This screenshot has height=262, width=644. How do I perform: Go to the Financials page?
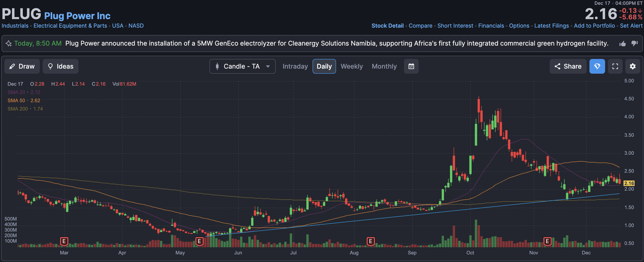[x=491, y=26]
